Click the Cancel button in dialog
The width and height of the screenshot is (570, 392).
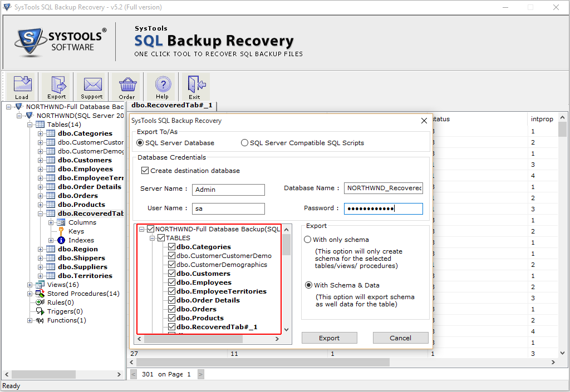pos(401,338)
